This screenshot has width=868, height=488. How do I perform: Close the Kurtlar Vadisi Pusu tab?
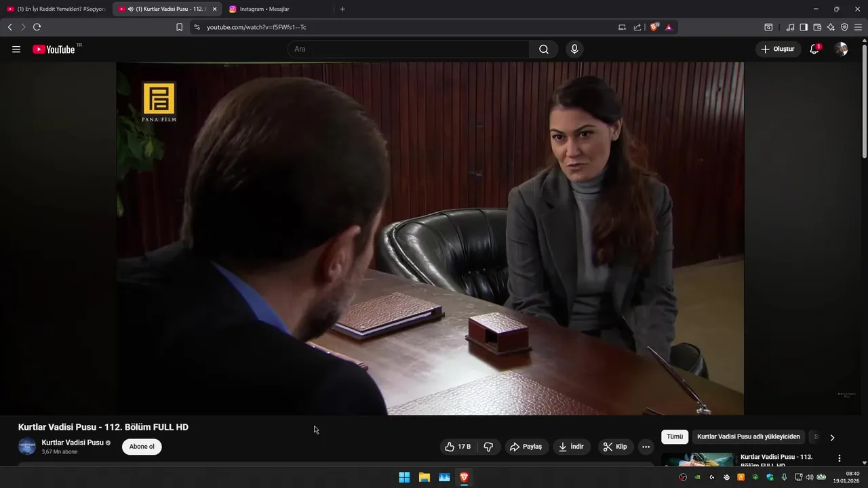coord(214,9)
